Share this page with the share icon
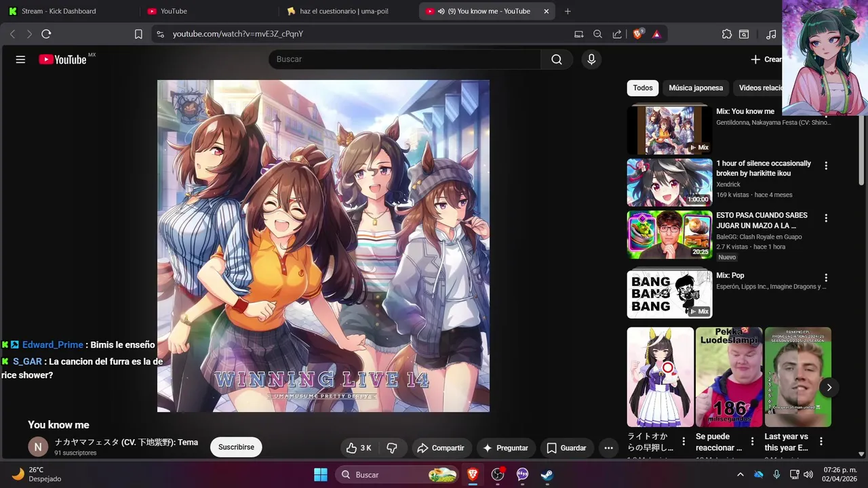The height and width of the screenshot is (488, 868). (x=617, y=34)
